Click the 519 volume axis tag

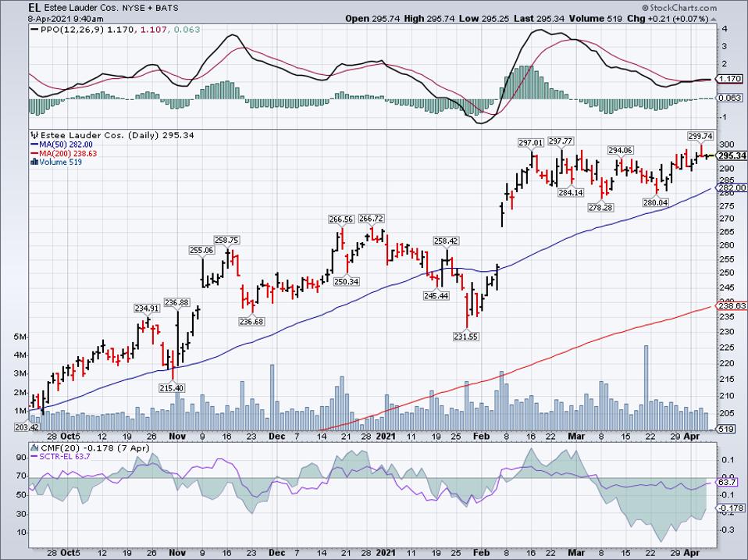[x=726, y=429]
